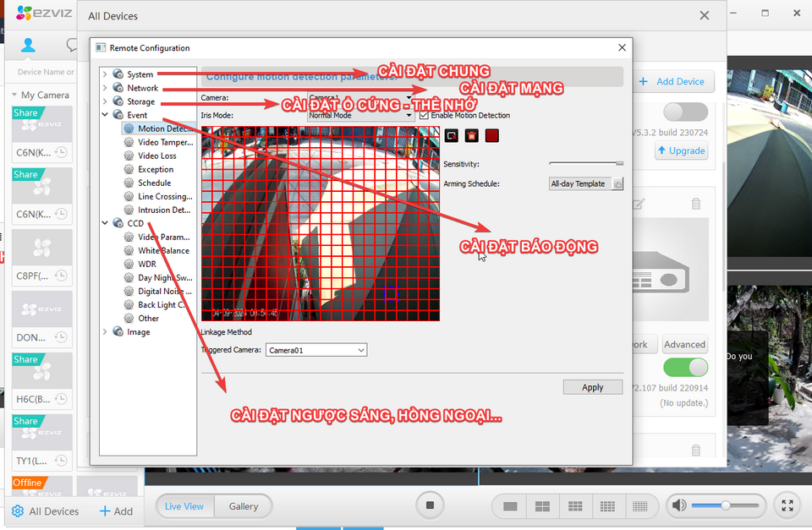The height and width of the screenshot is (530, 812).
Task: Select the C8PF camera thumbnail
Action: coord(42,248)
